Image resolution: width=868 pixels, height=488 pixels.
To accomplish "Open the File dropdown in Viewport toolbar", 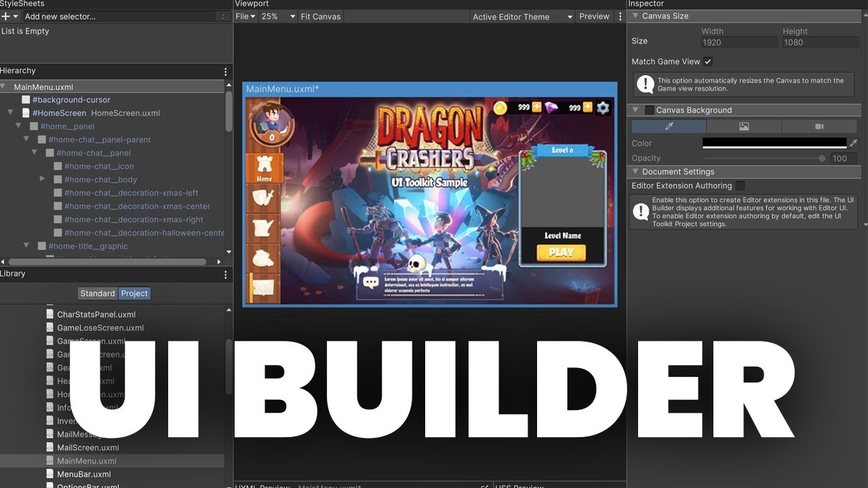I will pyautogui.click(x=245, y=17).
